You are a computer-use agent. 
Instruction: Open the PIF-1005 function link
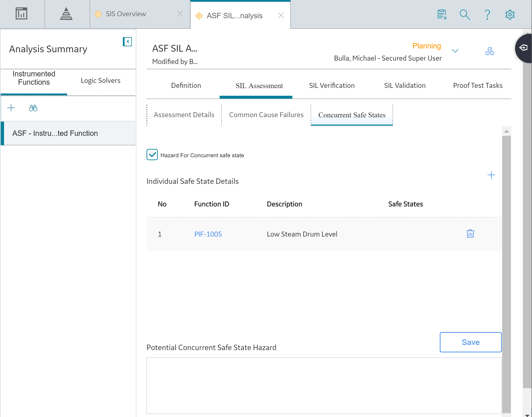tap(208, 234)
